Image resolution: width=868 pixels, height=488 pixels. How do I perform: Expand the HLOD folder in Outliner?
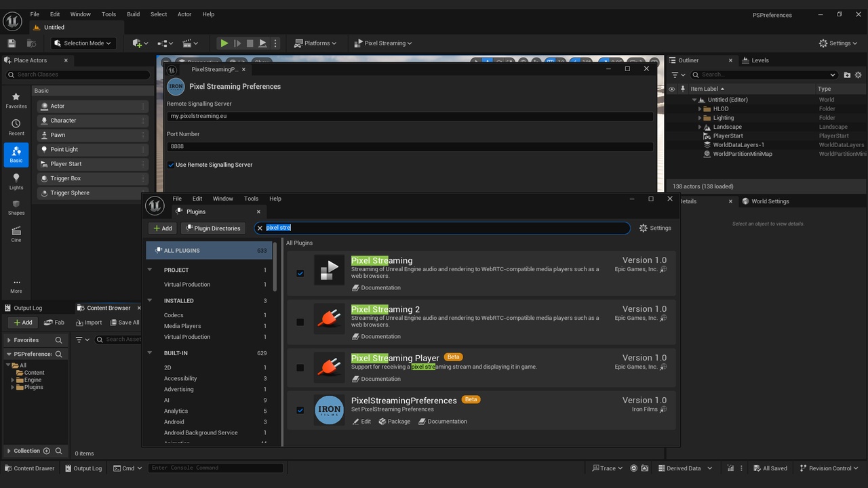(x=700, y=108)
